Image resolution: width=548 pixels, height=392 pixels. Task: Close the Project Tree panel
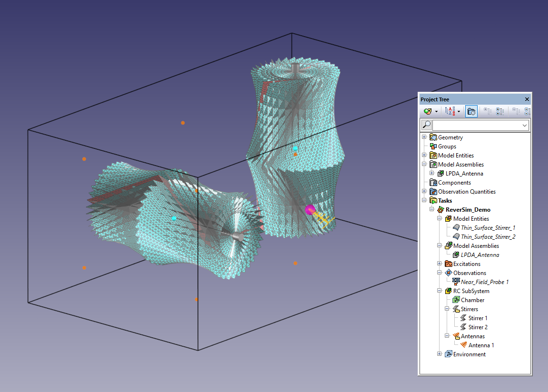(x=527, y=99)
